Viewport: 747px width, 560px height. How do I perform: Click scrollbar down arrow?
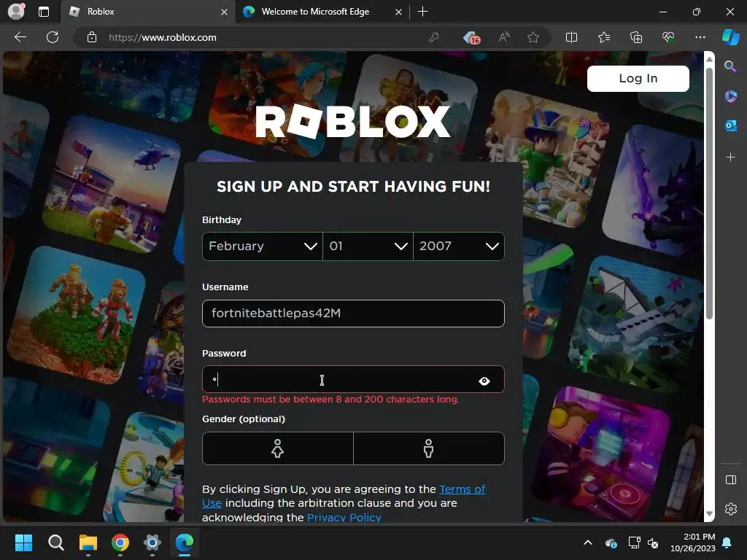(709, 513)
